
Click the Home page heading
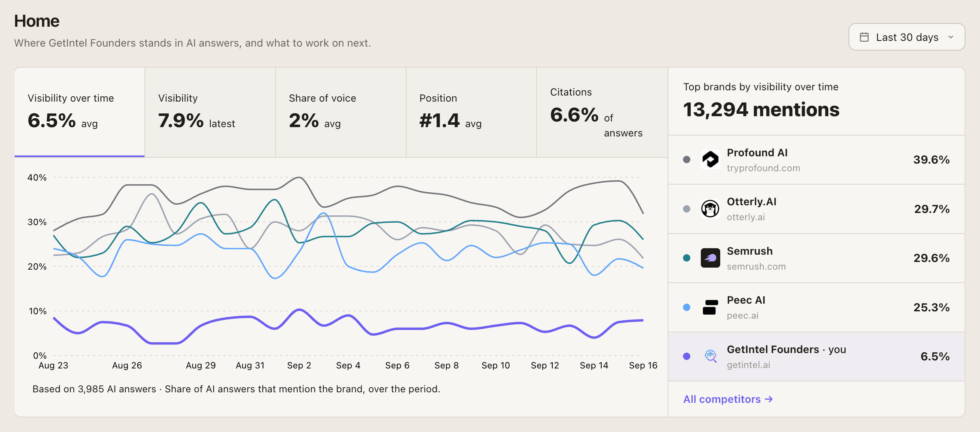coord(37,21)
